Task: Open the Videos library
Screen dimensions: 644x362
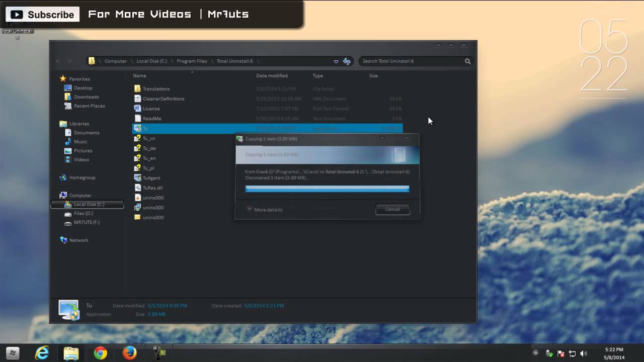Action: coord(77,160)
